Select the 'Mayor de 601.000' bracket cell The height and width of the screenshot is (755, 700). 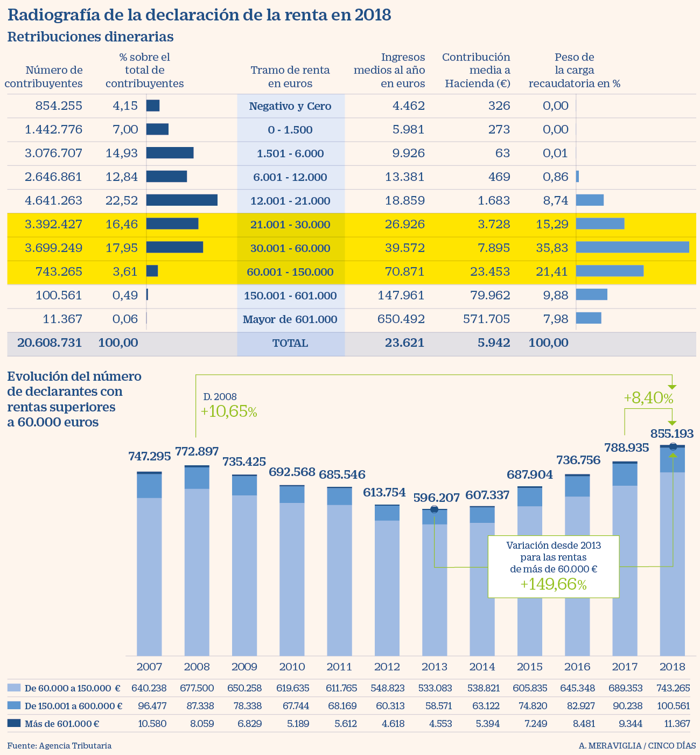(290, 319)
